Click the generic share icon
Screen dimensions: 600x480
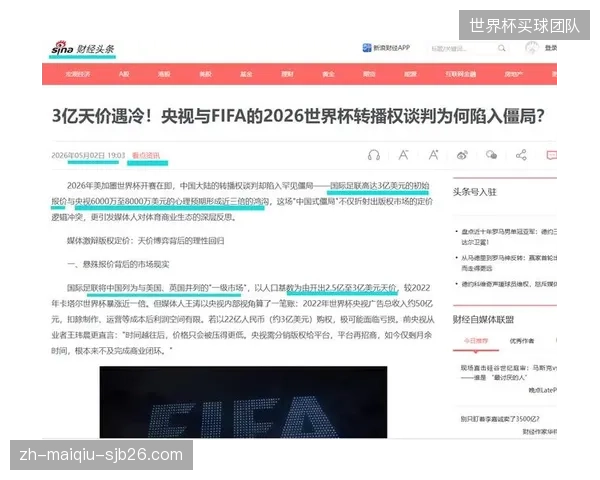pyautogui.click(x=521, y=155)
